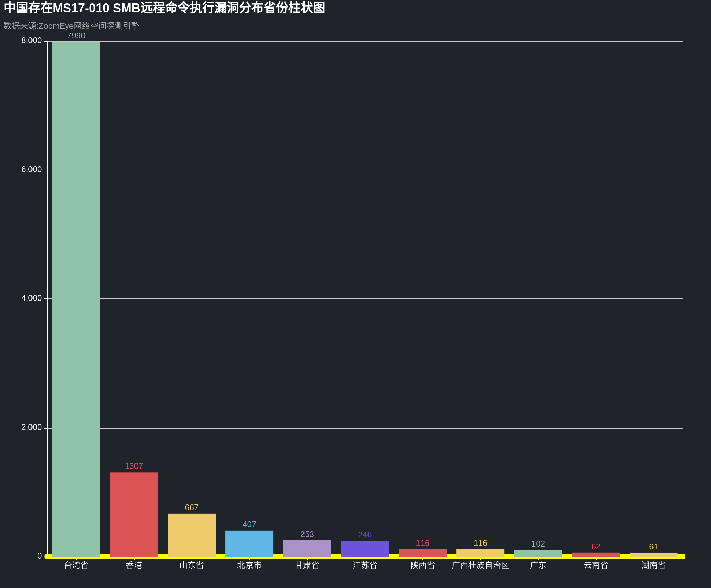Click the 62 value label
Screen dimensions: 711x588
(596, 547)
